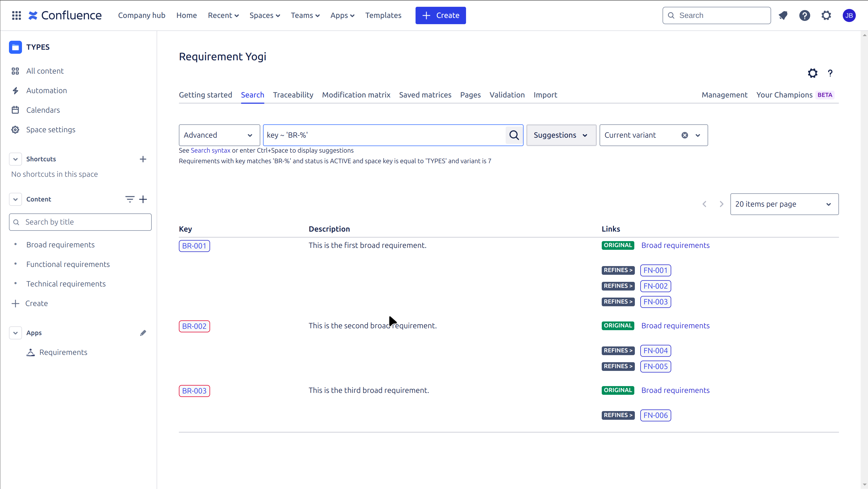The image size is (868, 489).
Task: Run search with the magnifying glass button
Action: [514, 135]
